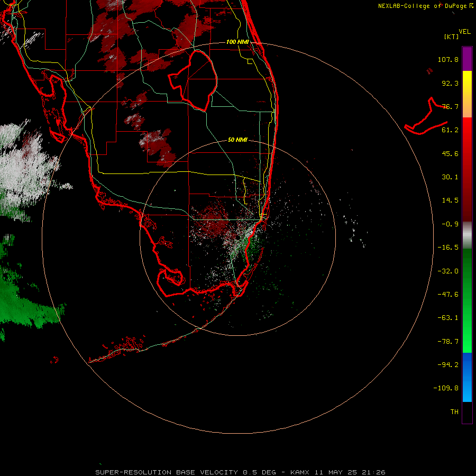Viewport: 476px width, 476px height.
Task: Click the 30.1 velocity scale value
Action: click(x=450, y=177)
